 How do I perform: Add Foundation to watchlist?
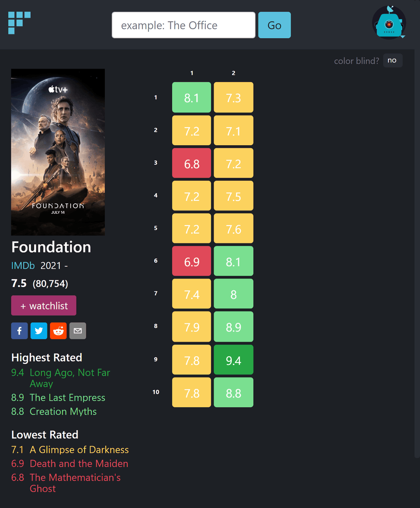tap(44, 306)
